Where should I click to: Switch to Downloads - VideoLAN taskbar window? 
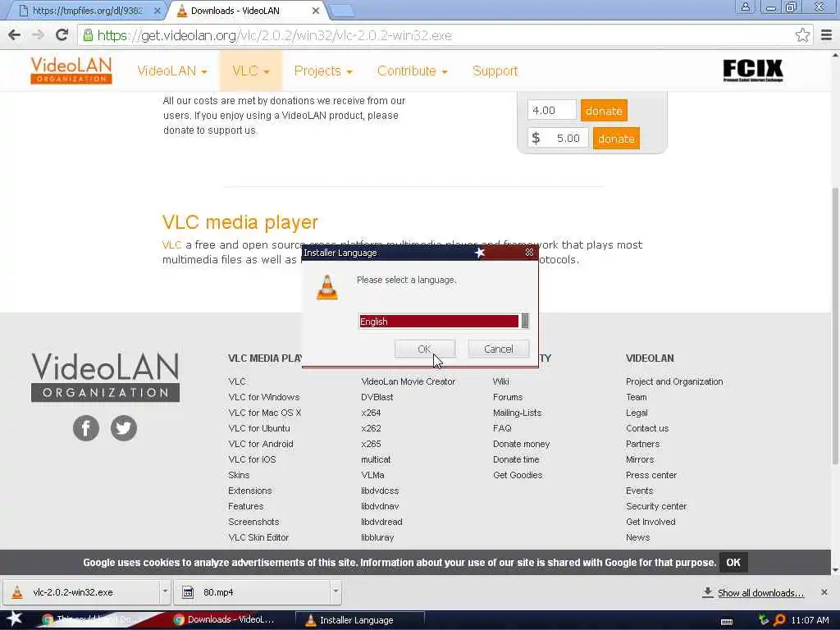pyautogui.click(x=225, y=619)
